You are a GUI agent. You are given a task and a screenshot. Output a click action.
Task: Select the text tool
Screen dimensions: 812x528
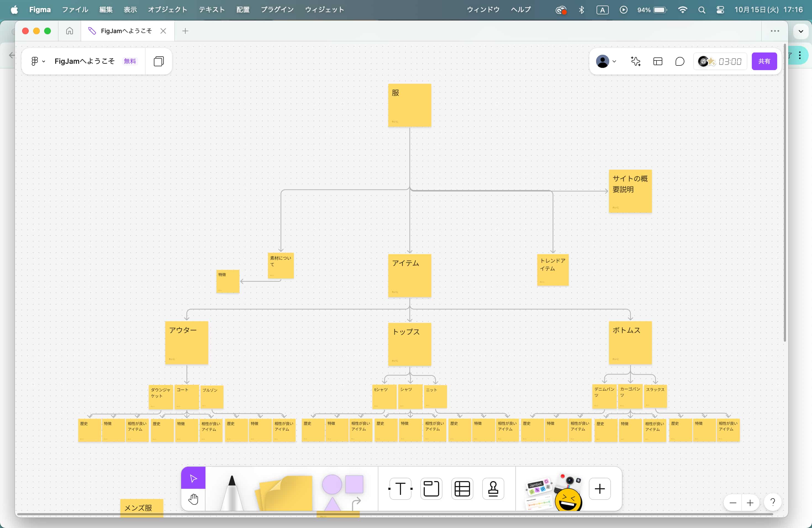click(400, 489)
